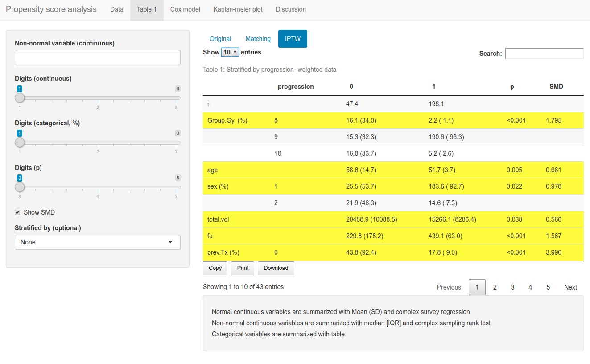Select the Original sub-tab

(x=220, y=39)
